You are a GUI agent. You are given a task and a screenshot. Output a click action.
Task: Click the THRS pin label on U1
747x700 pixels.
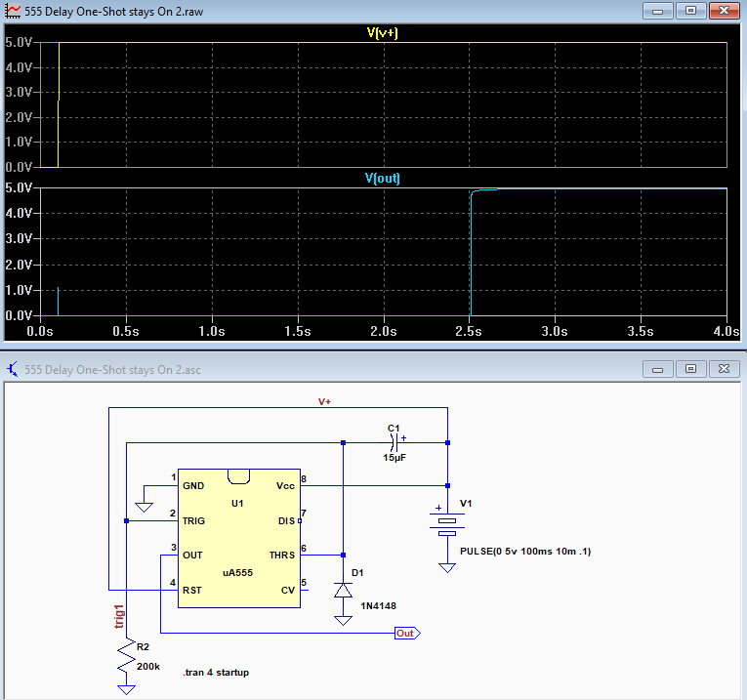tap(282, 556)
